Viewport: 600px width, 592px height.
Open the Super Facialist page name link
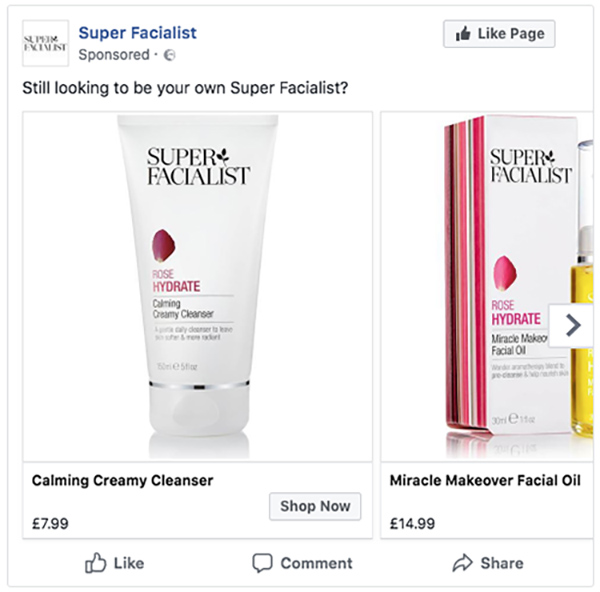pos(137,33)
